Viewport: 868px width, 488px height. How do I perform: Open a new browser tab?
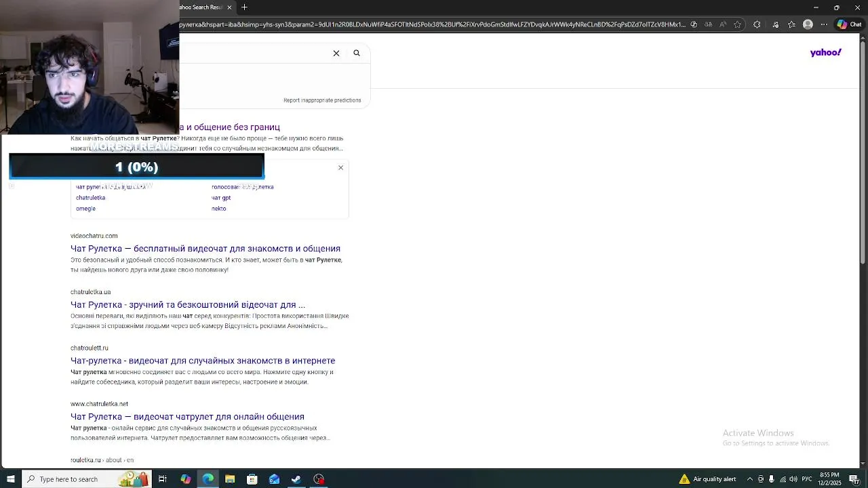(x=244, y=7)
